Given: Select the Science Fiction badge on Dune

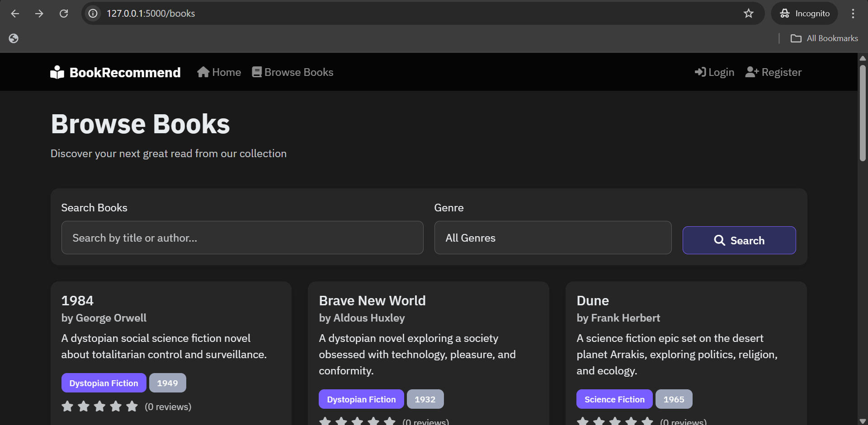Looking at the screenshot, I should tap(614, 399).
